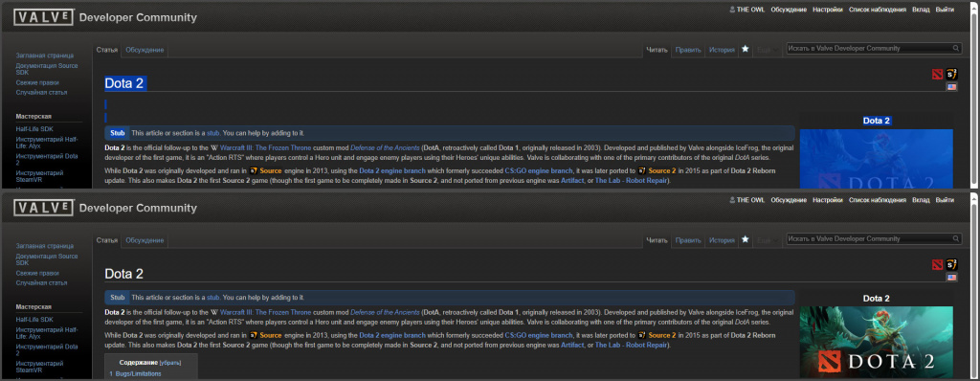Image resolution: width=980 pixels, height=381 pixels.
Task: Click the small icon before 'Source 2 in 2015', upper copy
Action: coord(642,170)
